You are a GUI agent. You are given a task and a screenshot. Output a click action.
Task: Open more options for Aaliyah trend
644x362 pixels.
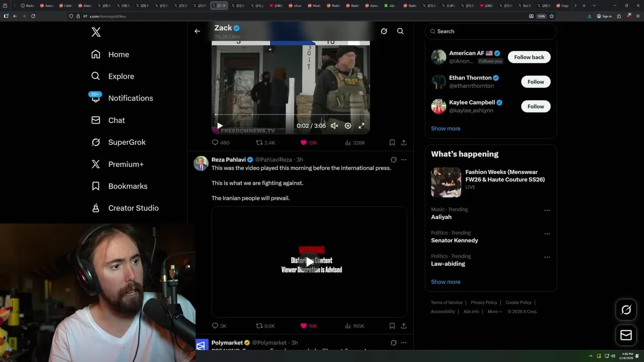click(547, 210)
